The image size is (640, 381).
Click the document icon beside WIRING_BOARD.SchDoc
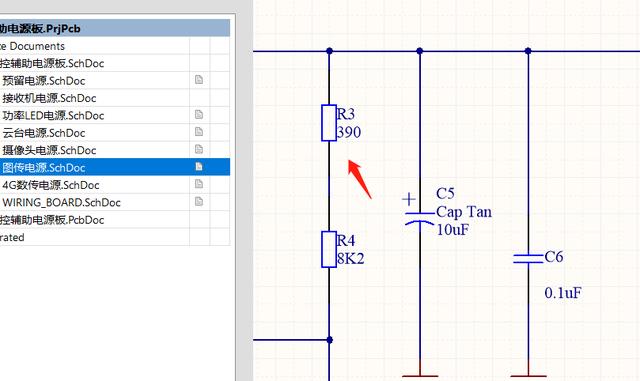(199, 201)
